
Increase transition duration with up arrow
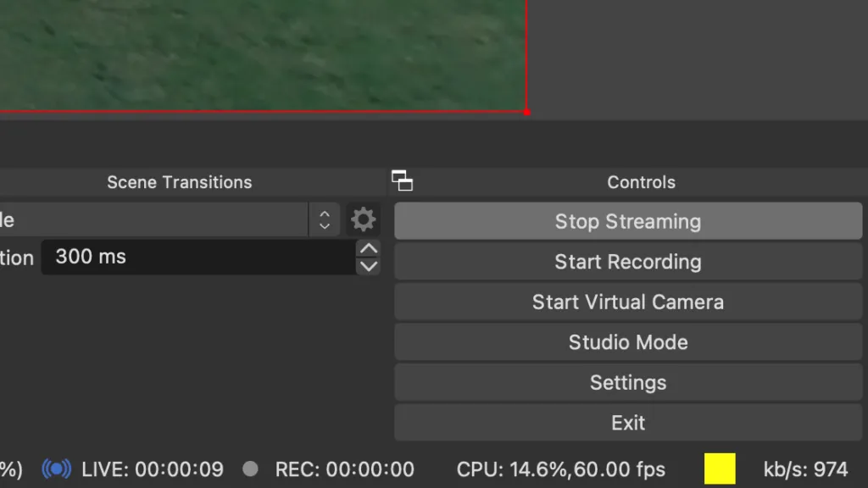[369, 249]
